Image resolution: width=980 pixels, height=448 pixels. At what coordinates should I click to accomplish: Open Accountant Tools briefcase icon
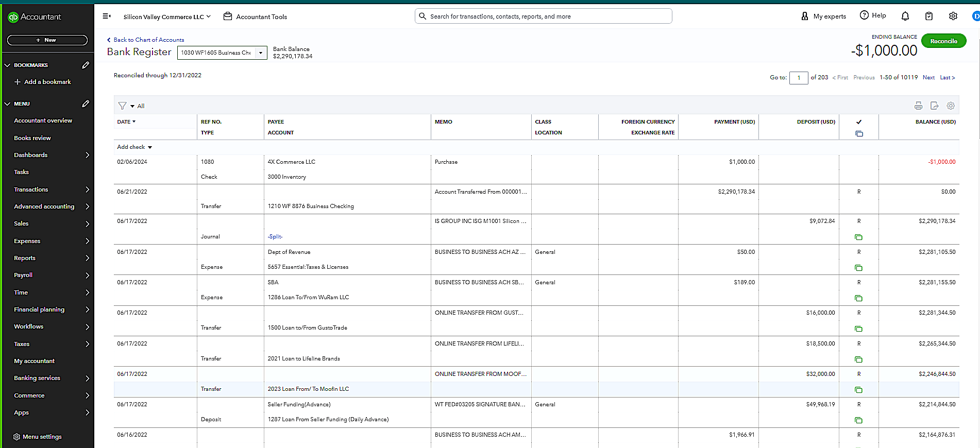coord(228,16)
